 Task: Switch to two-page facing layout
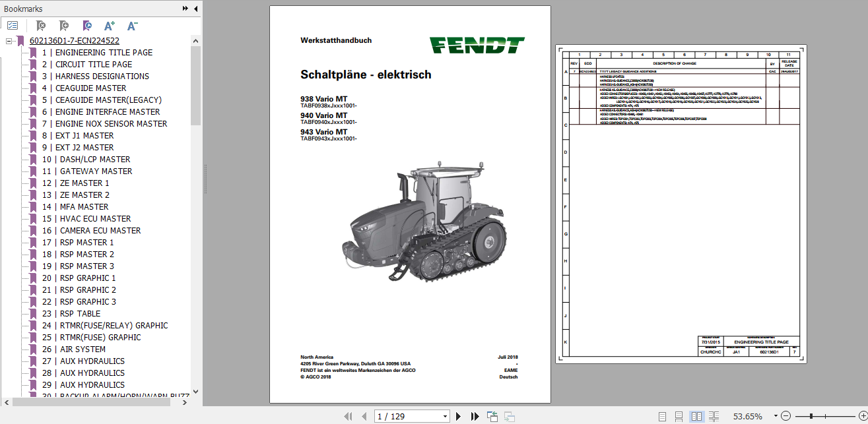696,416
